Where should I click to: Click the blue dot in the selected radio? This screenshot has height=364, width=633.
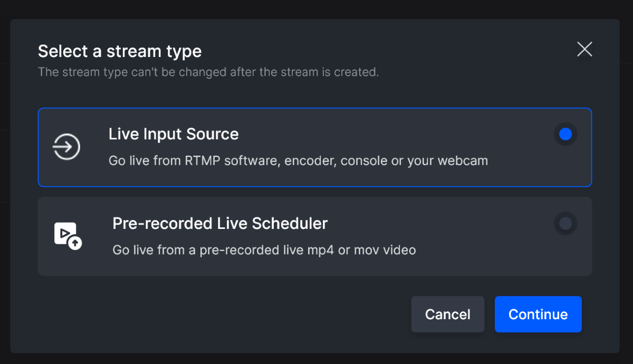pos(565,134)
